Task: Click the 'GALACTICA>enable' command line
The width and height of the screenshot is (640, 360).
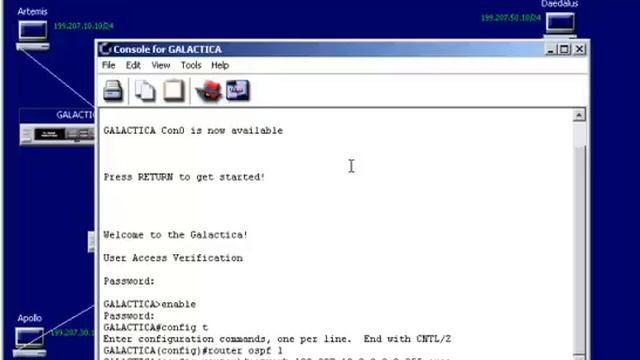Action: 149,304
